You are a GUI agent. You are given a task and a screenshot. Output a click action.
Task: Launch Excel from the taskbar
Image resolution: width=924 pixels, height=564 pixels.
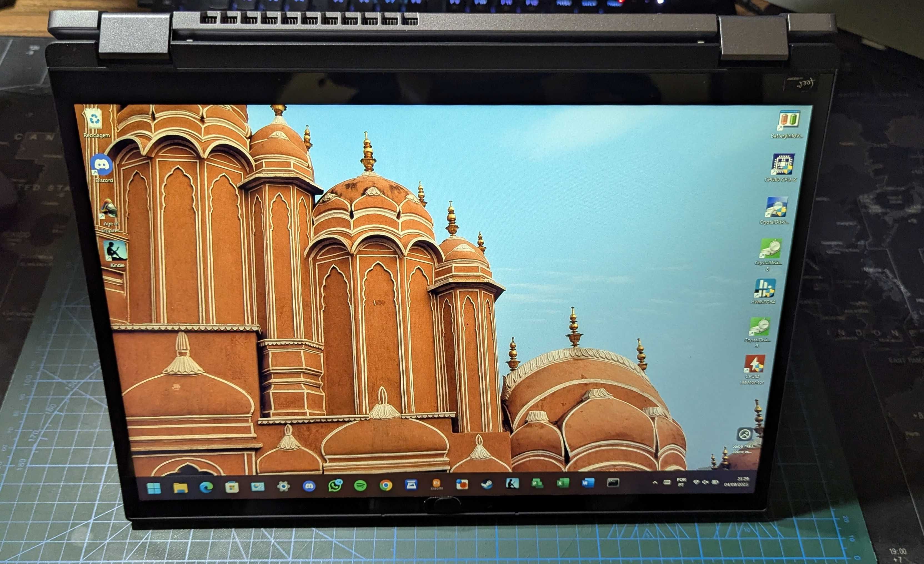tap(562, 483)
